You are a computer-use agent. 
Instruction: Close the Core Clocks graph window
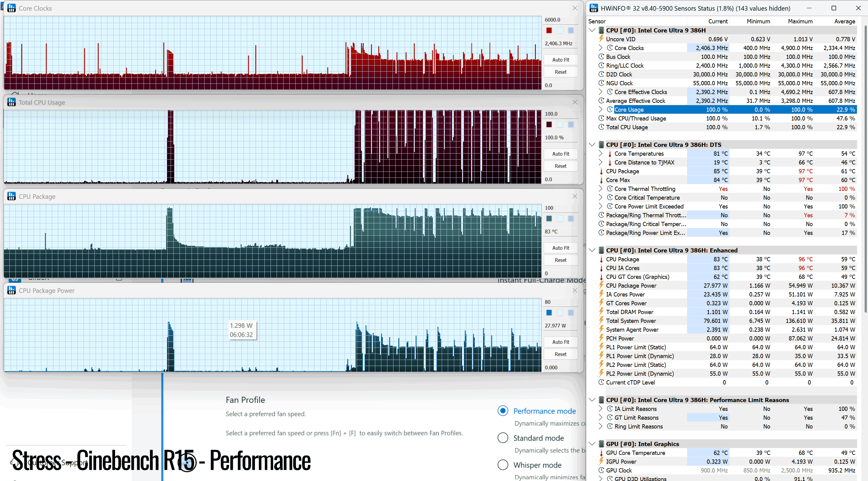coord(575,8)
